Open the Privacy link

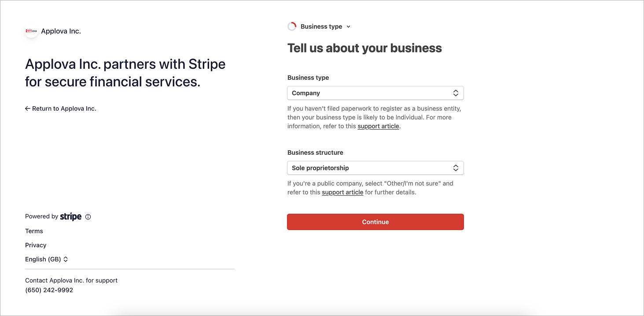click(36, 245)
